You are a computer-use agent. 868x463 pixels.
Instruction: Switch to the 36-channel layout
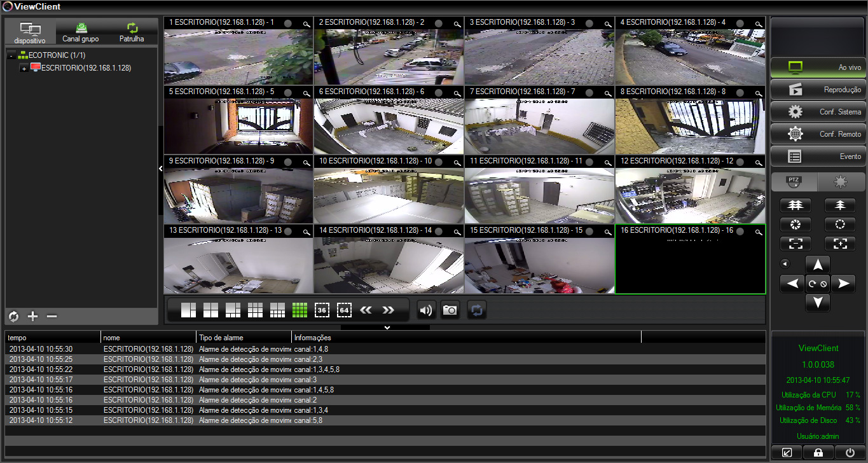pos(322,310)
